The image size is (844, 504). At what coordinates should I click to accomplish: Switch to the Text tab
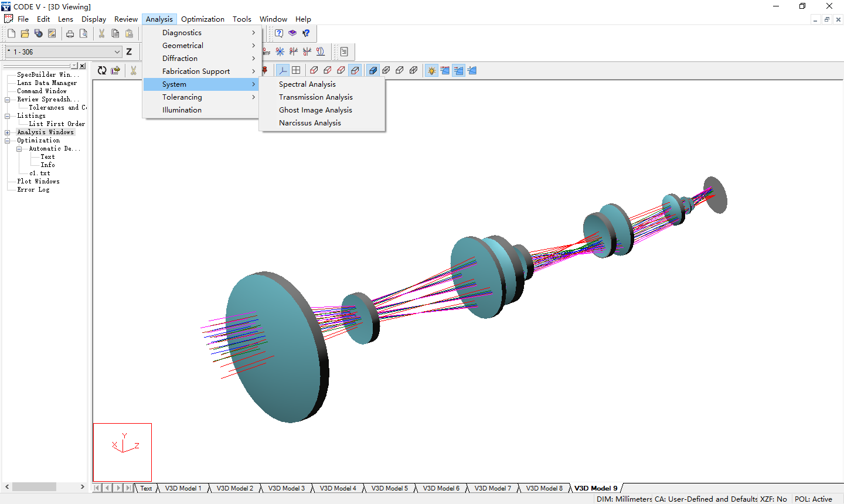(146, 488)
